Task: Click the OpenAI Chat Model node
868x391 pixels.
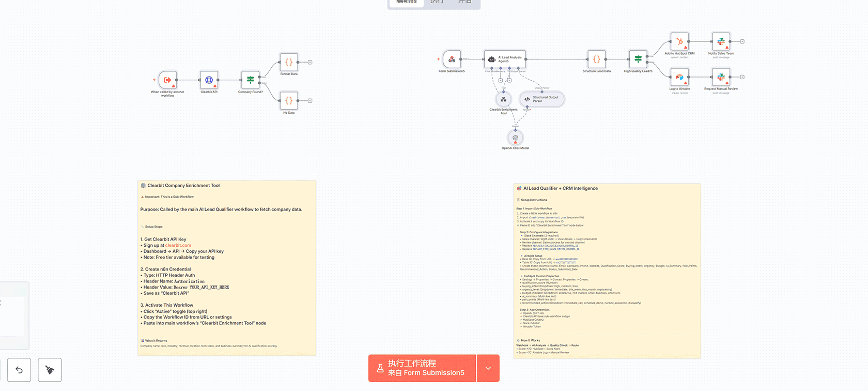Action: [515, 138]
